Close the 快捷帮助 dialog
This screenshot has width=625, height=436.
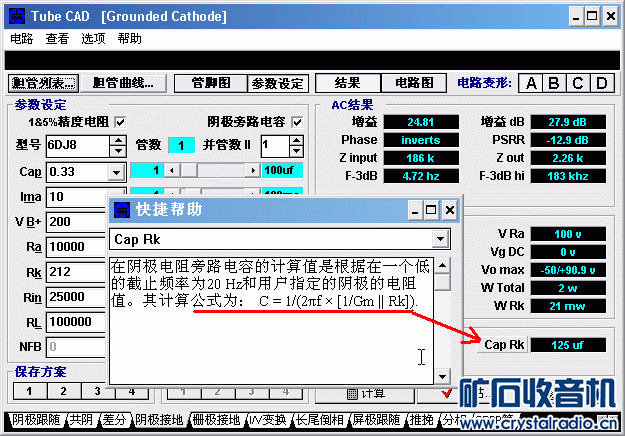point(450,210)
